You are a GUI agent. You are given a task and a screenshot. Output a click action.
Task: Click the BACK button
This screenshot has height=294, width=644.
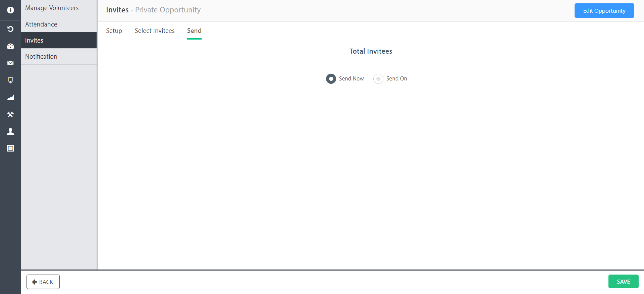[x=43, y=282]
